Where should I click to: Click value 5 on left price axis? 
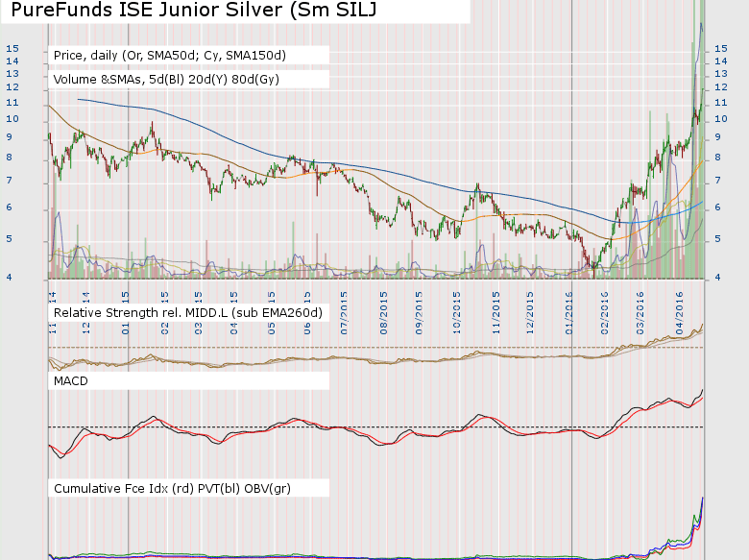[x=9, y=239]
